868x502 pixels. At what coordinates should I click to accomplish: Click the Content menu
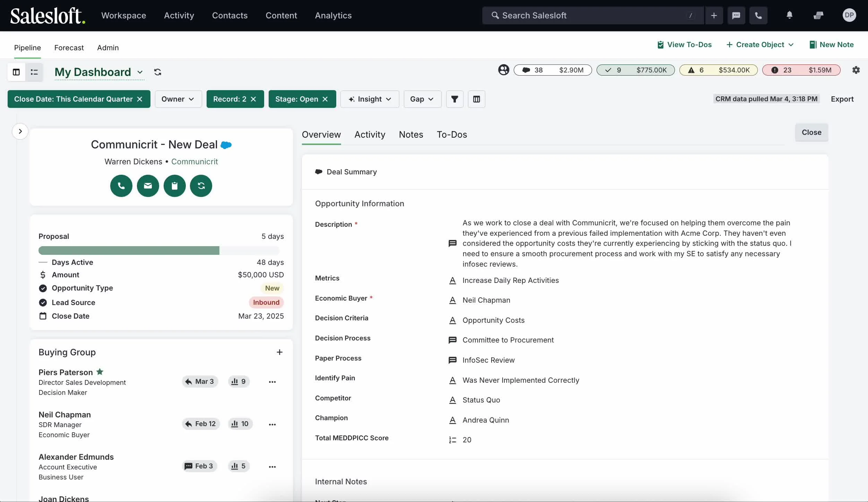pos(281,16)
